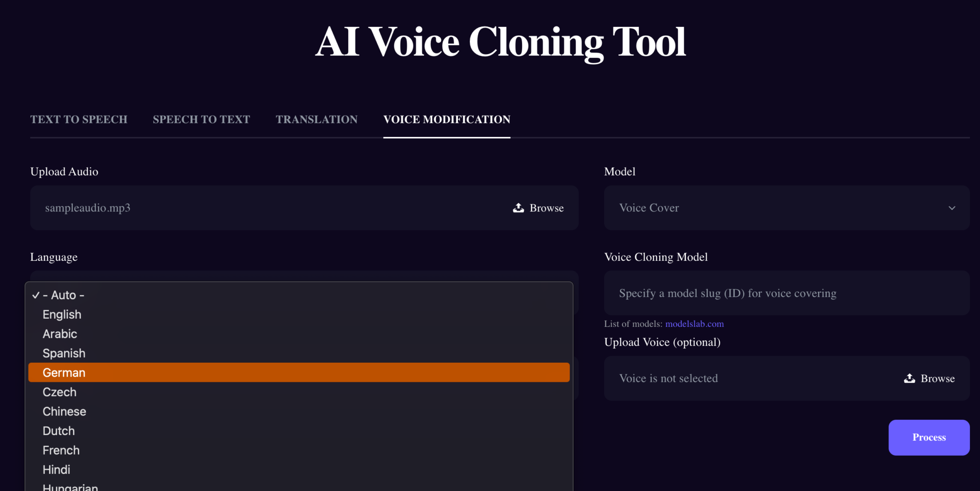Click the Voice Modification tab
The height and width of the screenshot is (491, 980).
pyautogui.click(x=446, y=119)
